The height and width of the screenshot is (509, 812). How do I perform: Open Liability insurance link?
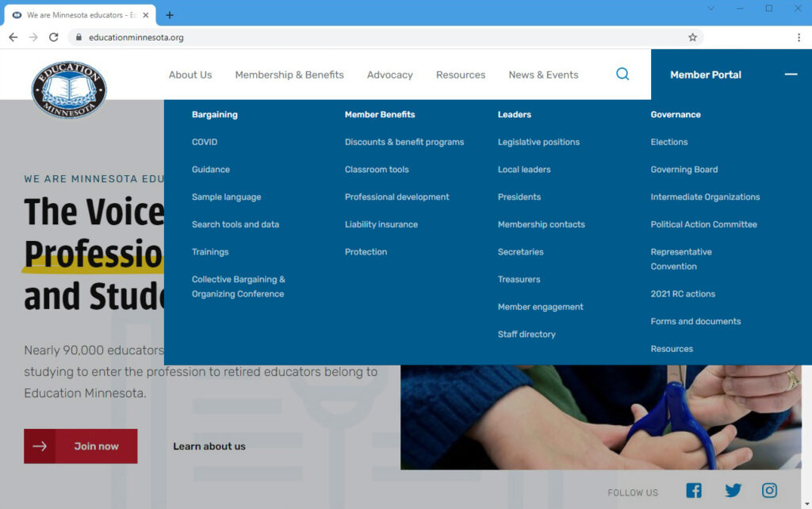pos(381,224)
